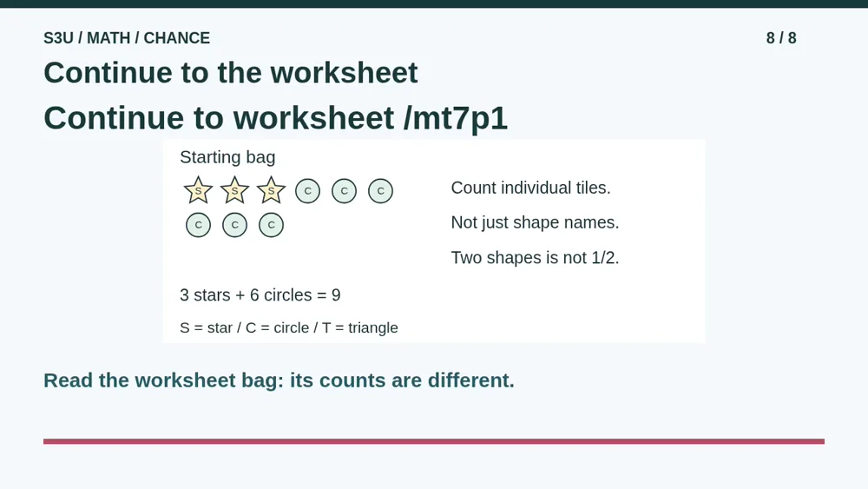
Task: Click the 'S = star / C = circle / T = triangle' legend
Action: coord(289,327)
